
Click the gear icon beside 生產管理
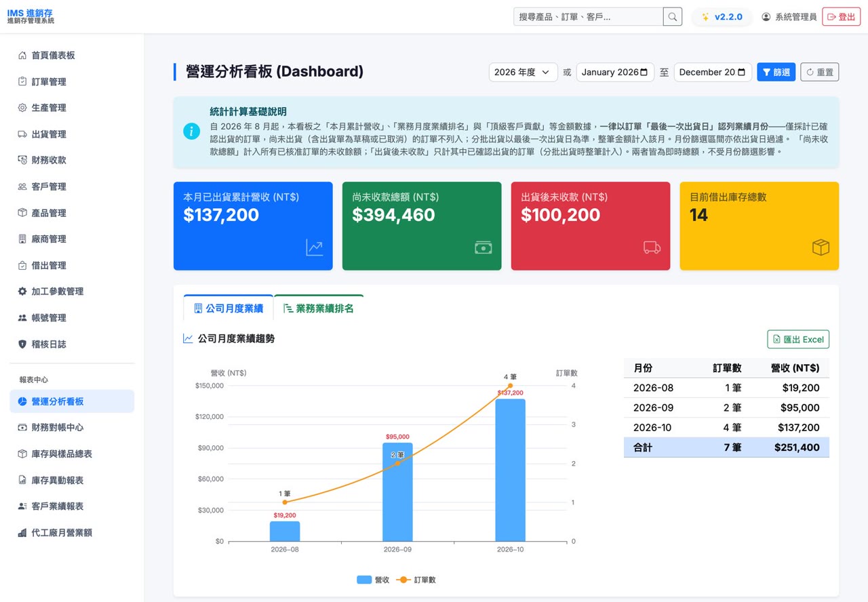22,108
